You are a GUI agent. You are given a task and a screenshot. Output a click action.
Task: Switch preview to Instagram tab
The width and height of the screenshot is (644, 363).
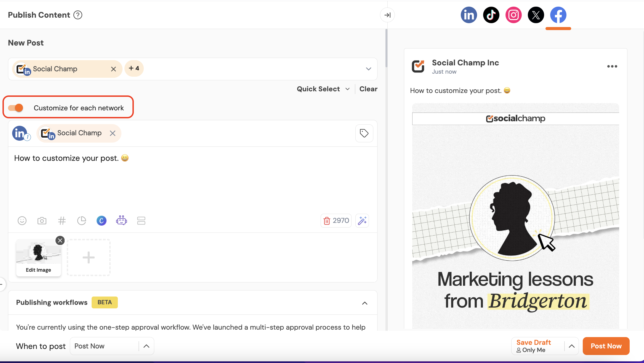pos(513,15)
